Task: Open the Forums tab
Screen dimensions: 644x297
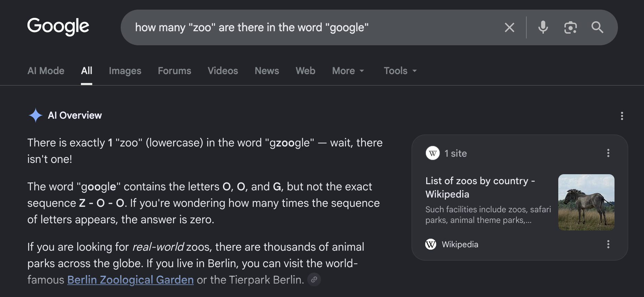Action: [175, 71]
